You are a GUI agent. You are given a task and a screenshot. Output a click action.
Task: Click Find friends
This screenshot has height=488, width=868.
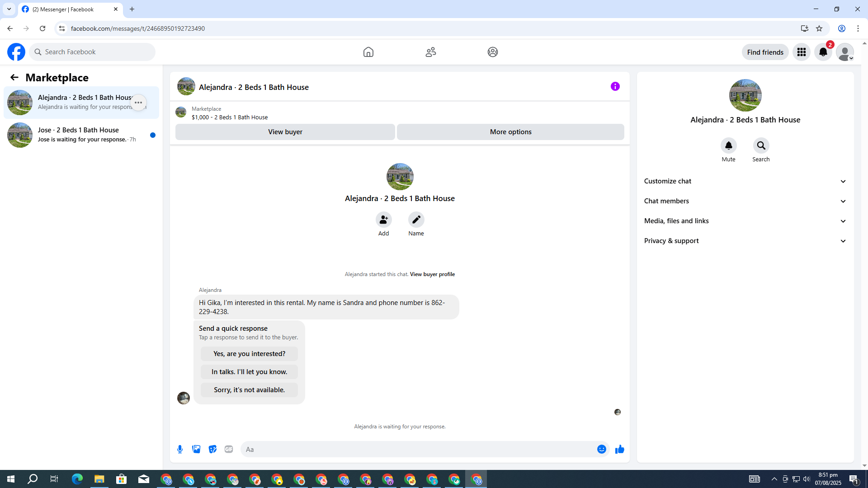click(x=765, y=52)
